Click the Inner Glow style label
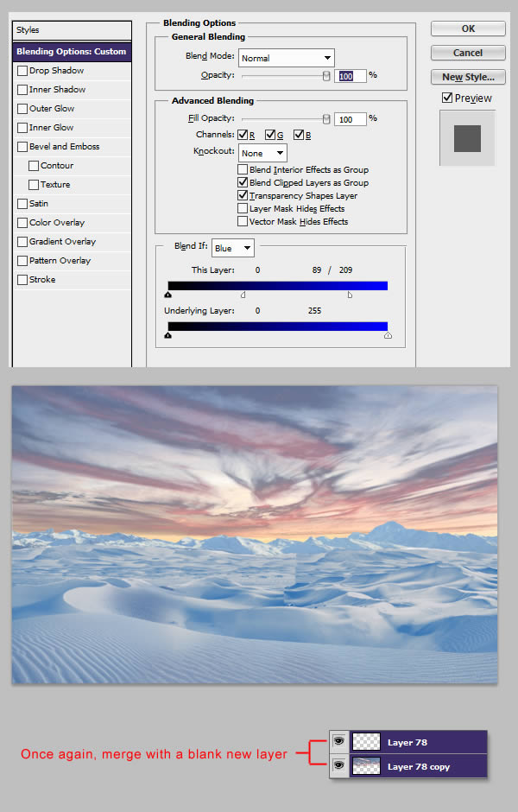The height and width of the screenshot is (812, 518). pos(51,127)
